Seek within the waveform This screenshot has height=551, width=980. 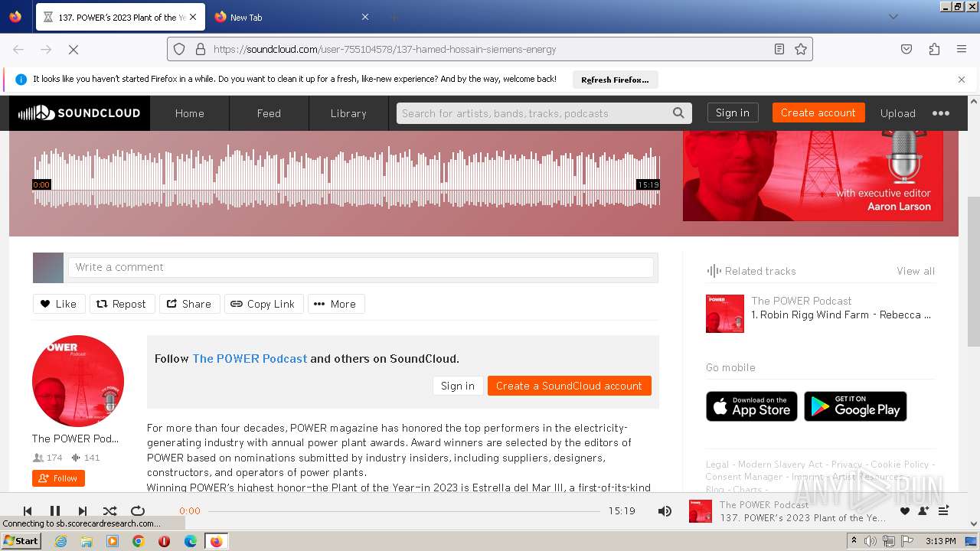pyautogui.click(x=346, y=178)
